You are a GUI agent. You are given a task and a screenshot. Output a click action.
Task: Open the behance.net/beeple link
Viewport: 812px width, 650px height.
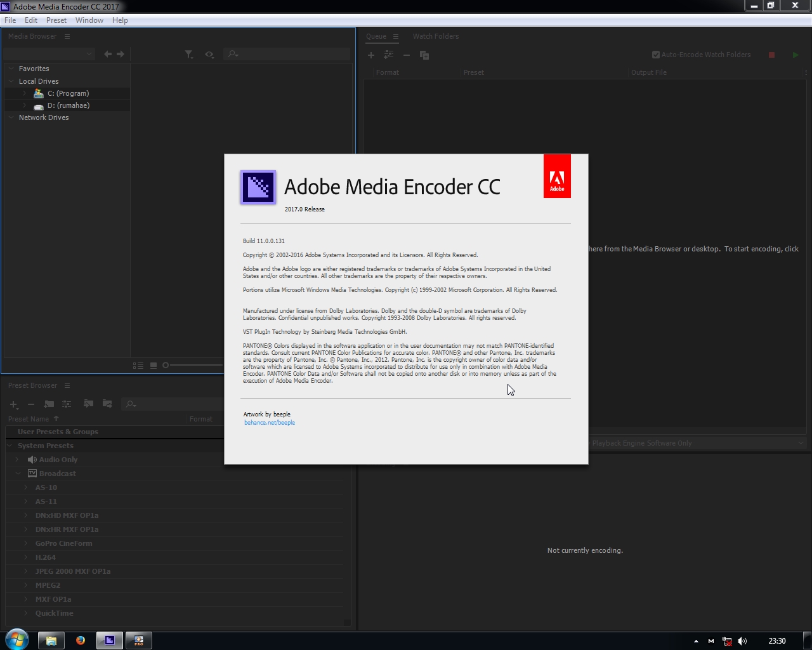pyautogui.click(x=270, y=423)
